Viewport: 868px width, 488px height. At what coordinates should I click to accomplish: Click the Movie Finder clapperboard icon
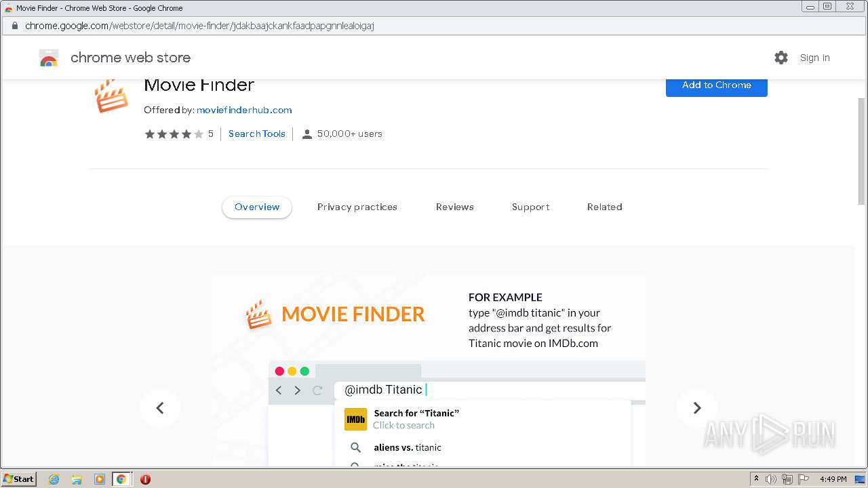tap(112, 96)
